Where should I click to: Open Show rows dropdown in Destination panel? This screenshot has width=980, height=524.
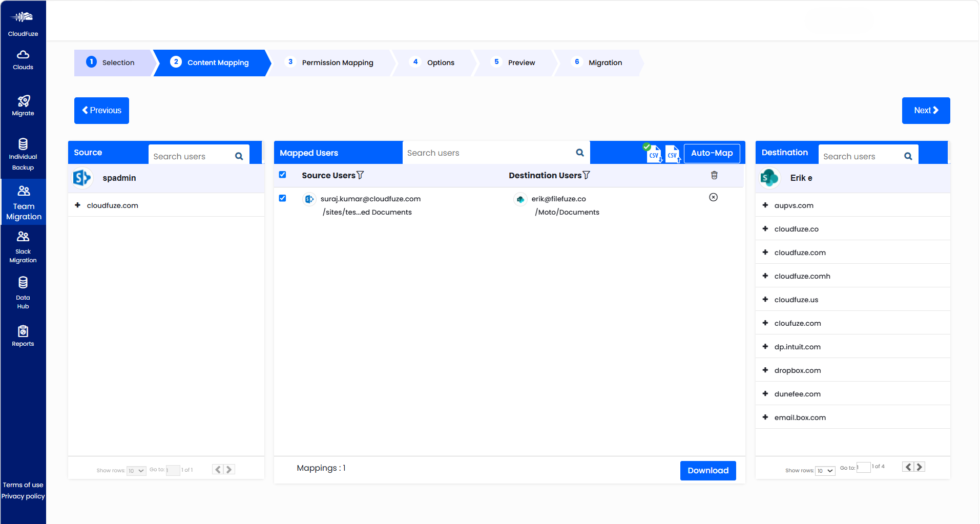pyautogui.click(x=825, y=471)
